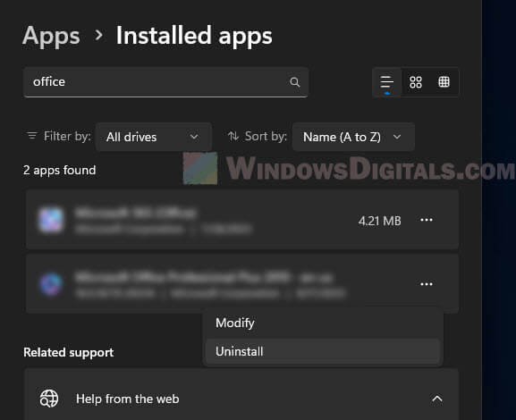Choose Uninstall from the context menu
This screenshot has width=516, height=420.
coord(323,351)
